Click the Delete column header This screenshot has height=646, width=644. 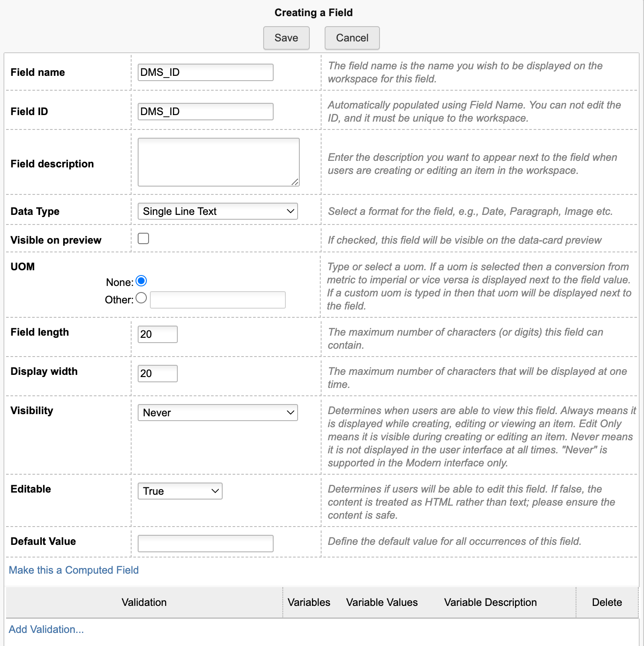607,602
